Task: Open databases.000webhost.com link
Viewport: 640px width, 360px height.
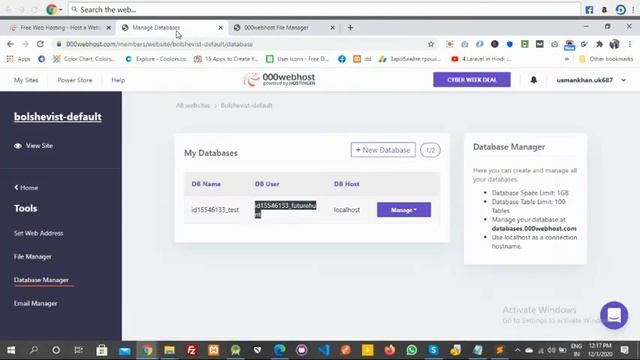Action: pyautogui.click(x=534, y=229)
